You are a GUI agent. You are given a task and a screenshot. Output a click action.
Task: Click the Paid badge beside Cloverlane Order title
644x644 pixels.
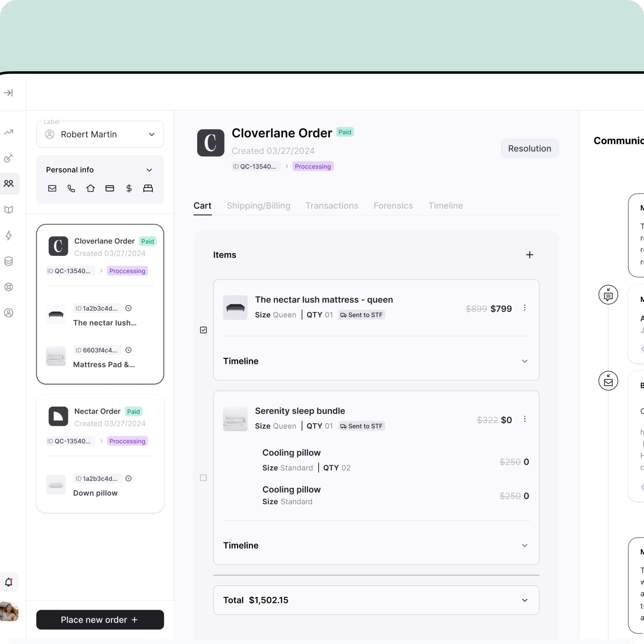[x=345, y=132]
